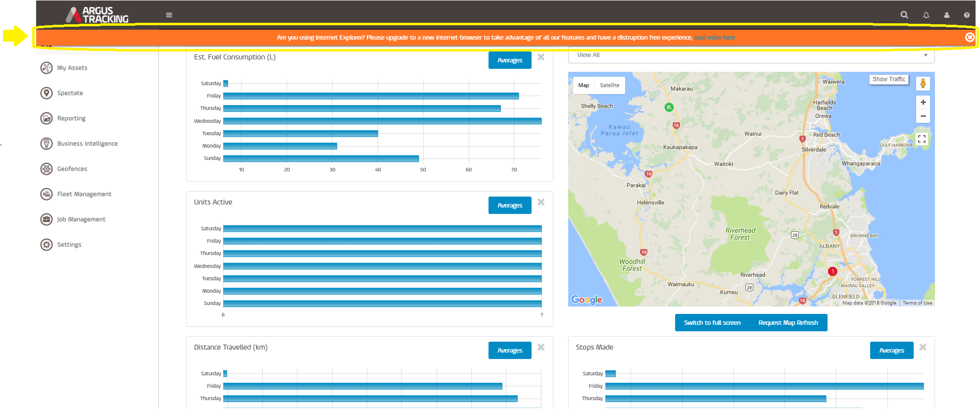Viewport: 980px width, 411px height.
Task: Open map Terms of Use link
Action: [917, 303]
